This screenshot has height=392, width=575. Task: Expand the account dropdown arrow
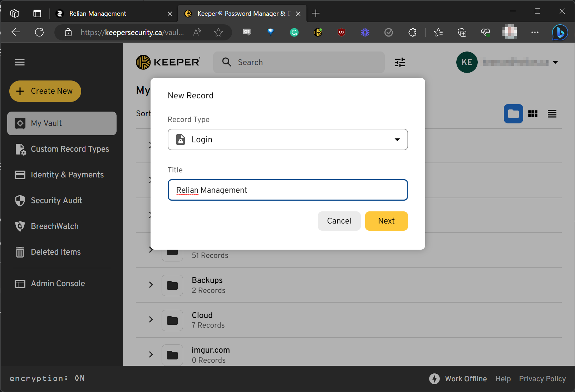tap(555, 62)
